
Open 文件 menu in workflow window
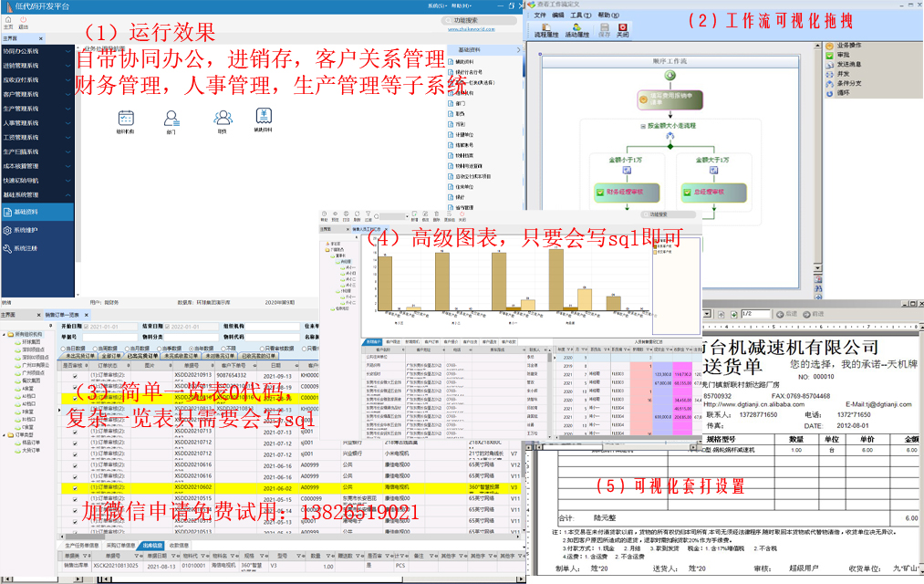tap(540, 15)
